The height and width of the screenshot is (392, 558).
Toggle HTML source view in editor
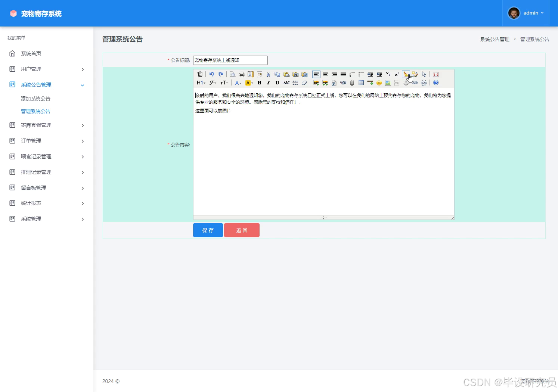(200, 74)
